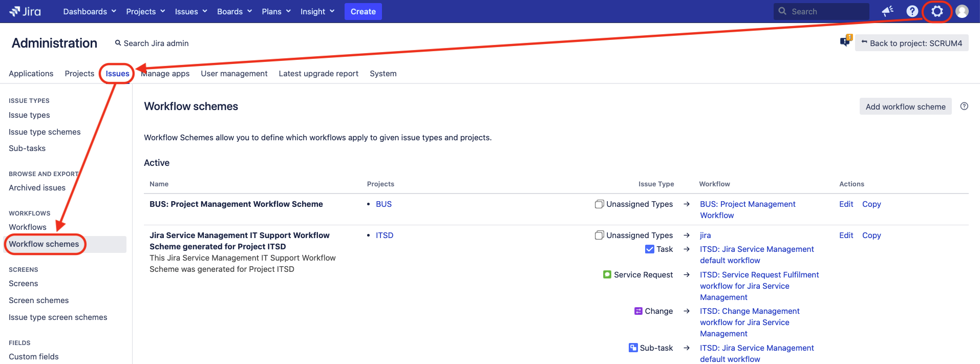Expand the Projects dropdown in top bar
Image resolution: width=980 pixels, height=364 pixels.
point(145,11)
